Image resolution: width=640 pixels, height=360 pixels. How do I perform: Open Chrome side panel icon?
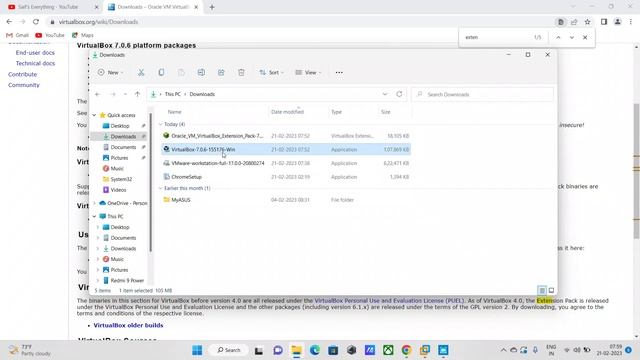point(604,22)
